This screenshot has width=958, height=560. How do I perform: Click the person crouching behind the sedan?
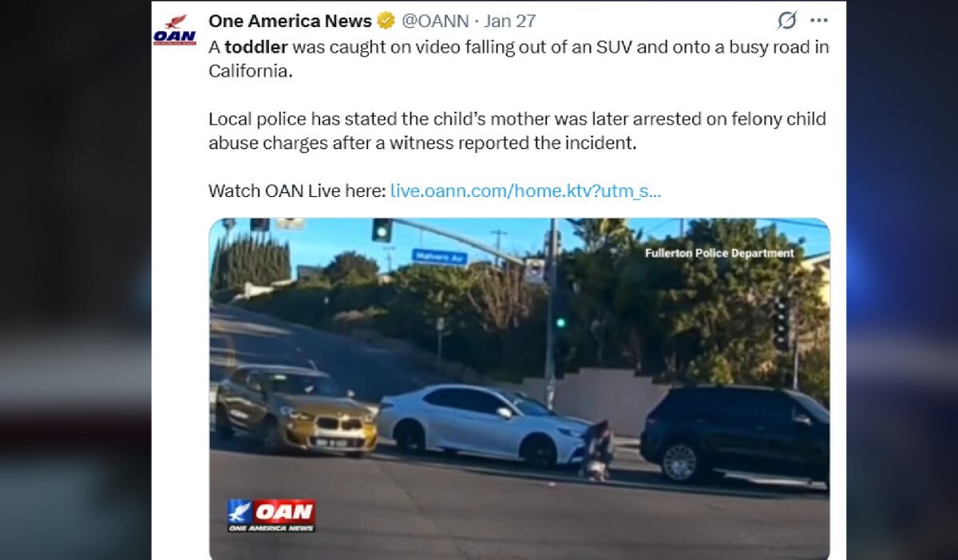tap(597, 451)
